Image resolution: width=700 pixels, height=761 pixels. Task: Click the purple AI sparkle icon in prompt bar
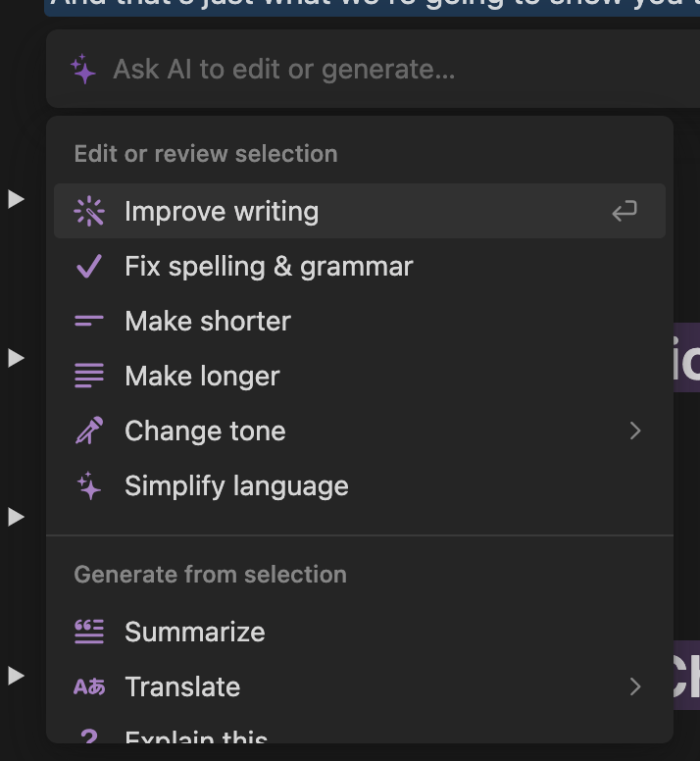(83, 70)
